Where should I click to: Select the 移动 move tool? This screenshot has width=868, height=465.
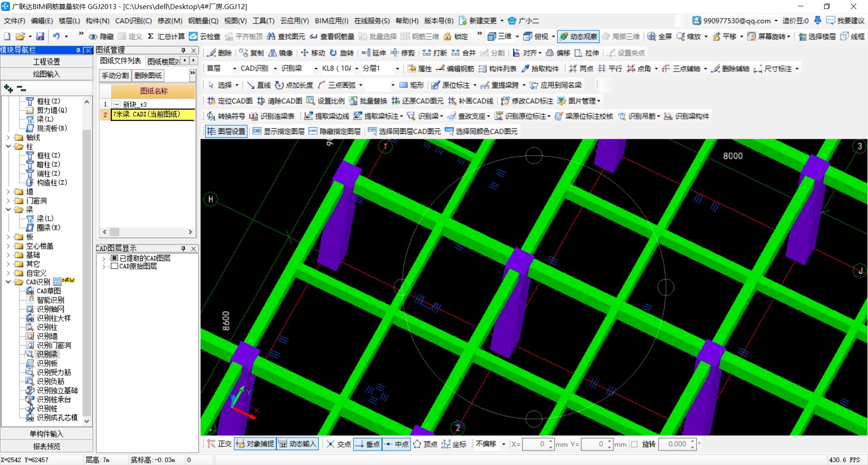click(x=312, y=53)
